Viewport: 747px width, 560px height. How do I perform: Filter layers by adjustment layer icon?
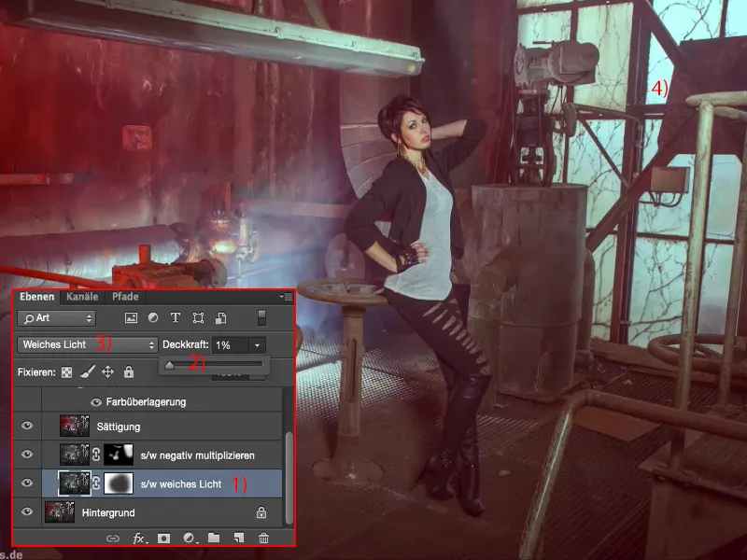153,317
